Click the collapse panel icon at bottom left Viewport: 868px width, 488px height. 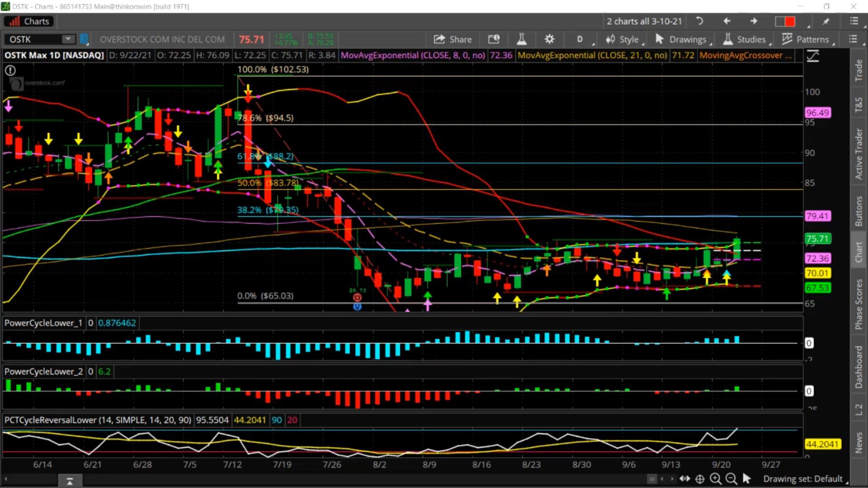pos(70,481)
